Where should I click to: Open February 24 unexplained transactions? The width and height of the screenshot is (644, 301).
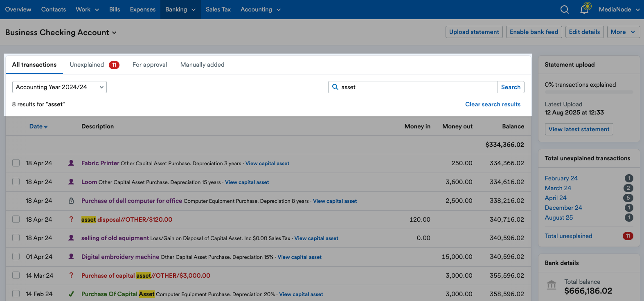pos(561,178)
